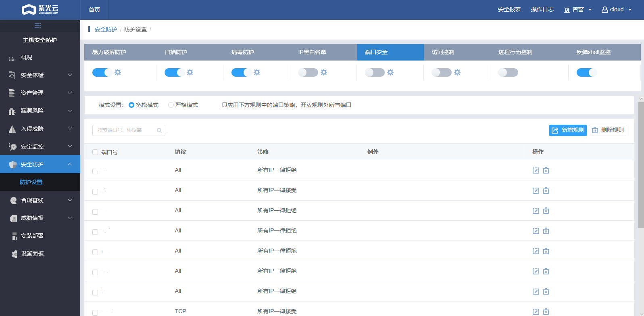Open 暴力破解防护 gear settings
This screenshot has height=316, width=644.
pos(118,72)
